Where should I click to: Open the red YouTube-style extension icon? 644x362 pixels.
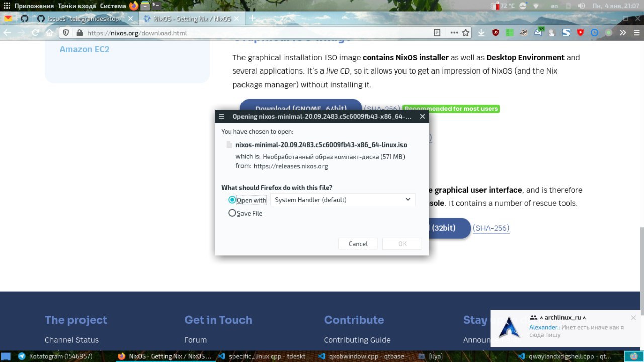(x=580, y=32)
